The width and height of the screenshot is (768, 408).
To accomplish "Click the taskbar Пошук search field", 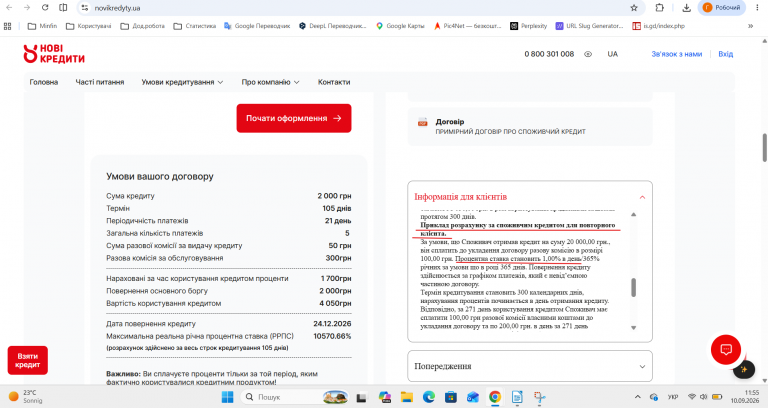I will [x=295, y=397].
